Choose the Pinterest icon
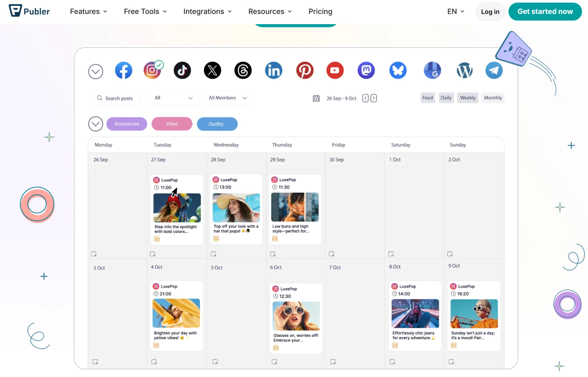The height and width of the screenshot is (377, 588). click(304, 70)
